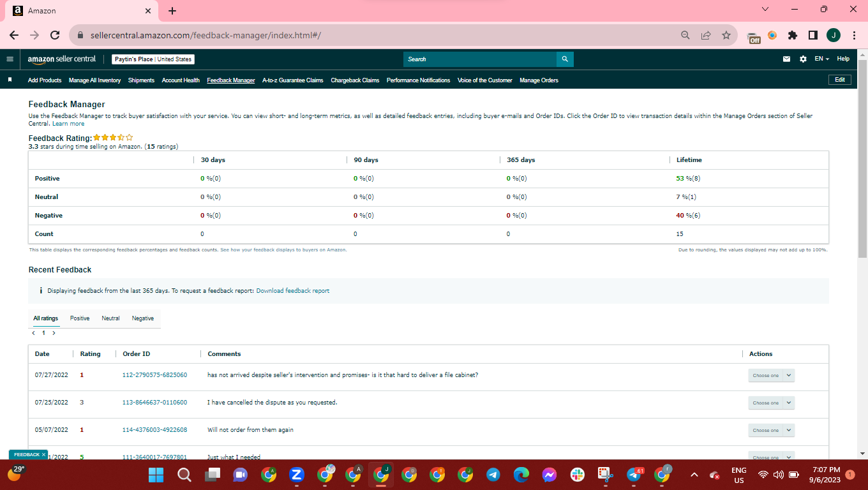Click the extension icon with Off badge

pyautogui.click(x=754, y=36)
